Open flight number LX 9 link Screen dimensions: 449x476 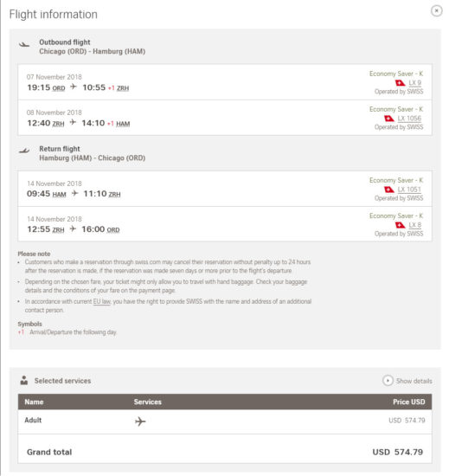click(414, 83)
